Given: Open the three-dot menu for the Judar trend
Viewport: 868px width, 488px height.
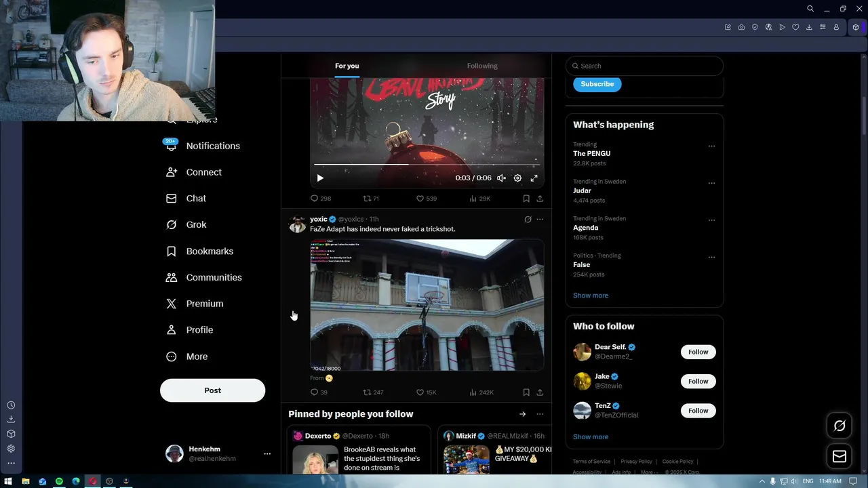Looking at the screenshot, I should (x=711, y=183).
